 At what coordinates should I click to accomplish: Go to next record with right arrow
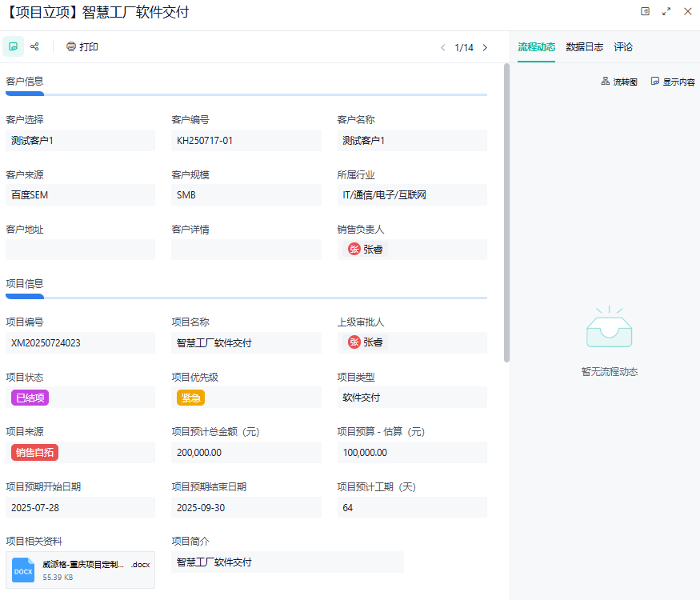(485, 47)
